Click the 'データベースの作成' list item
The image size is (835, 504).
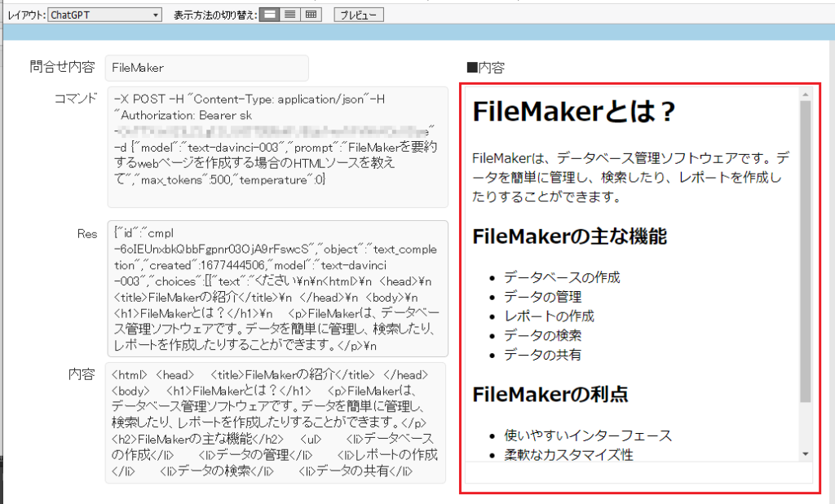(x=562, y=277)
